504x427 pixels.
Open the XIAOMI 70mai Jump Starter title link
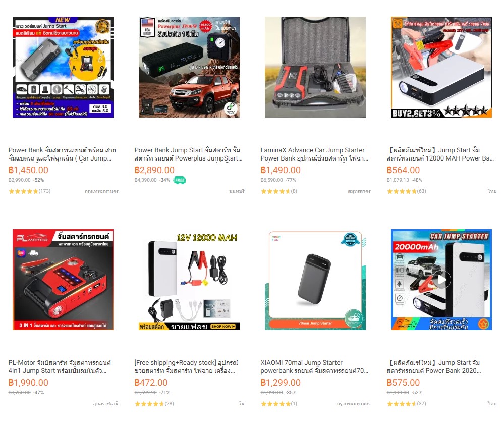click(314, 366)
